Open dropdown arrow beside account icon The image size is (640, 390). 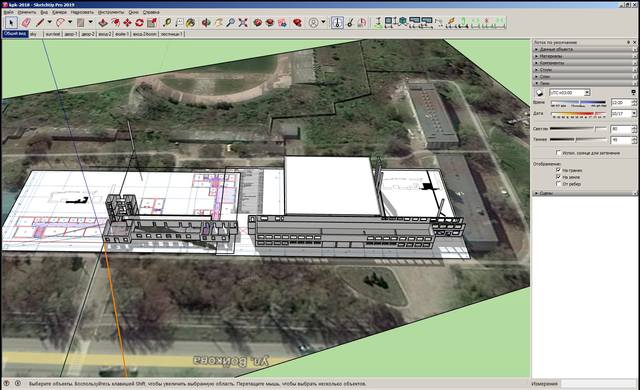323,22
